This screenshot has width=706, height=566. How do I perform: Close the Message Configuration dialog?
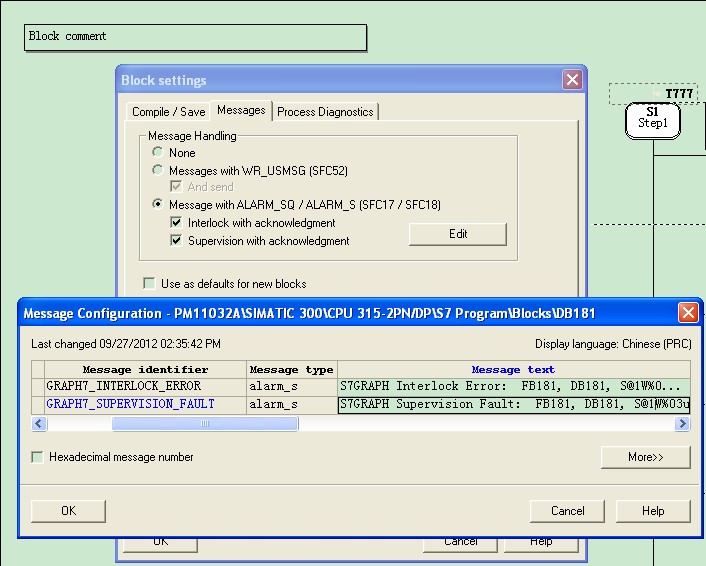pos(688,312)
